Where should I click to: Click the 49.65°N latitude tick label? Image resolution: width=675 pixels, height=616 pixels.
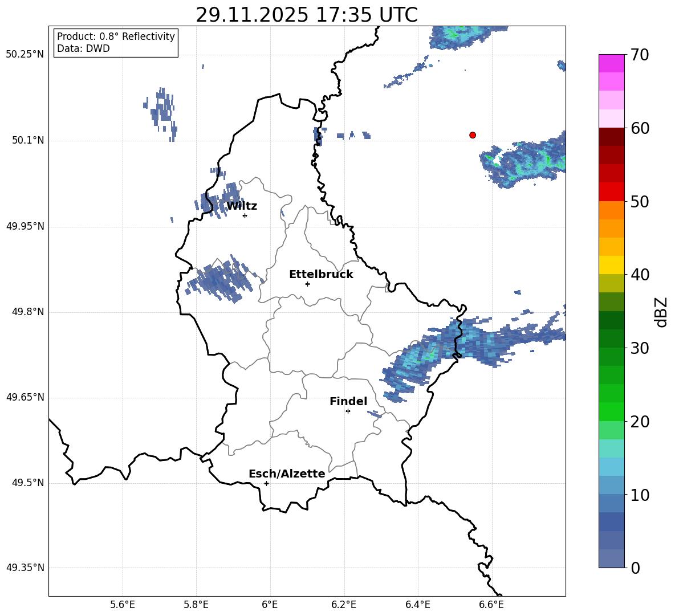tap(25, 397)
